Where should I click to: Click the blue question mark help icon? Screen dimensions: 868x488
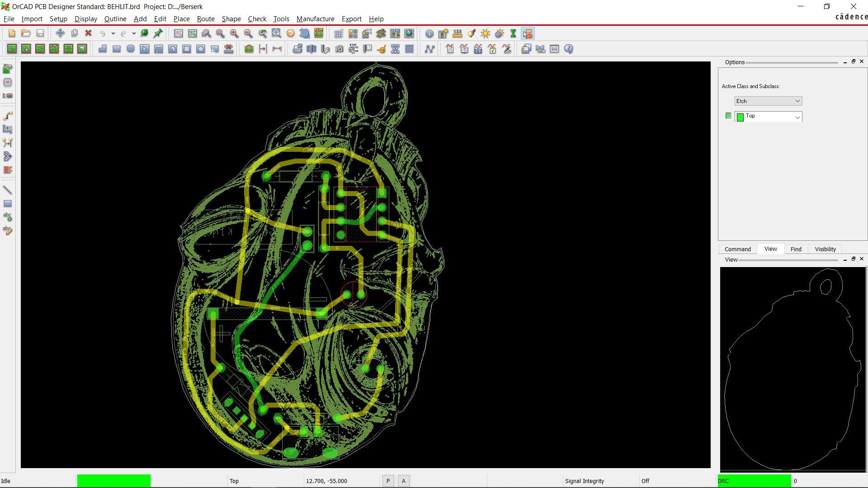(569, 49)
